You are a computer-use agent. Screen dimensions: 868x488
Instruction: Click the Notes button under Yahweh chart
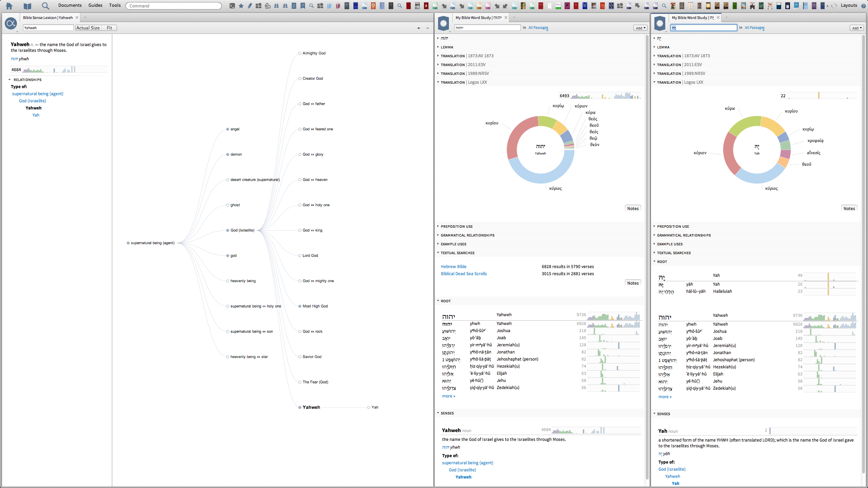click(x=633, y=208)
